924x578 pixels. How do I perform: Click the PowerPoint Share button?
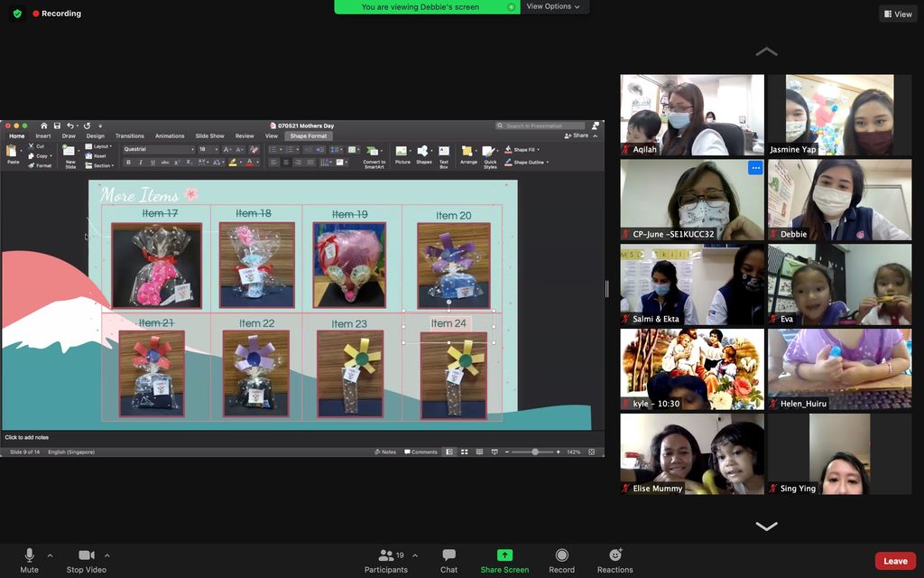point(577,135)
